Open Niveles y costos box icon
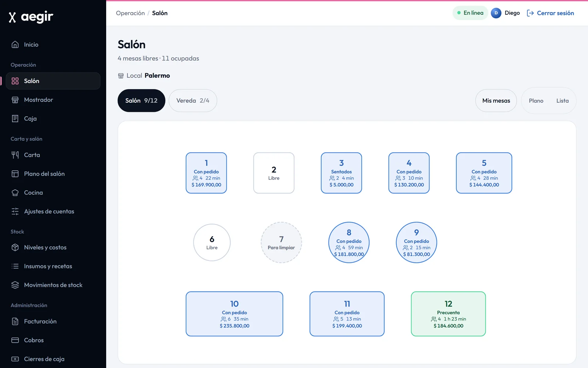 pyautogui.click(x=15, y=247)
